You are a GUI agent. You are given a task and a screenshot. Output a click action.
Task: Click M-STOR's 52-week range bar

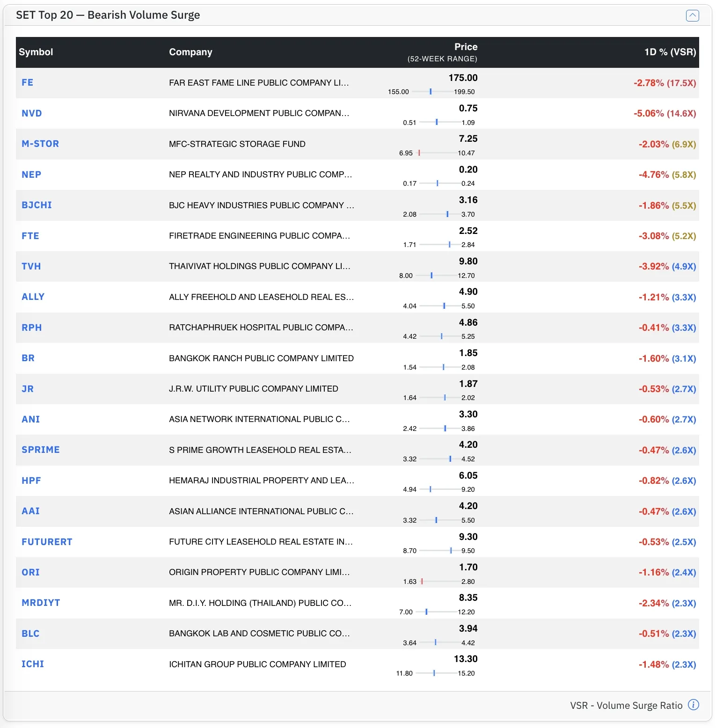[437, 153]
